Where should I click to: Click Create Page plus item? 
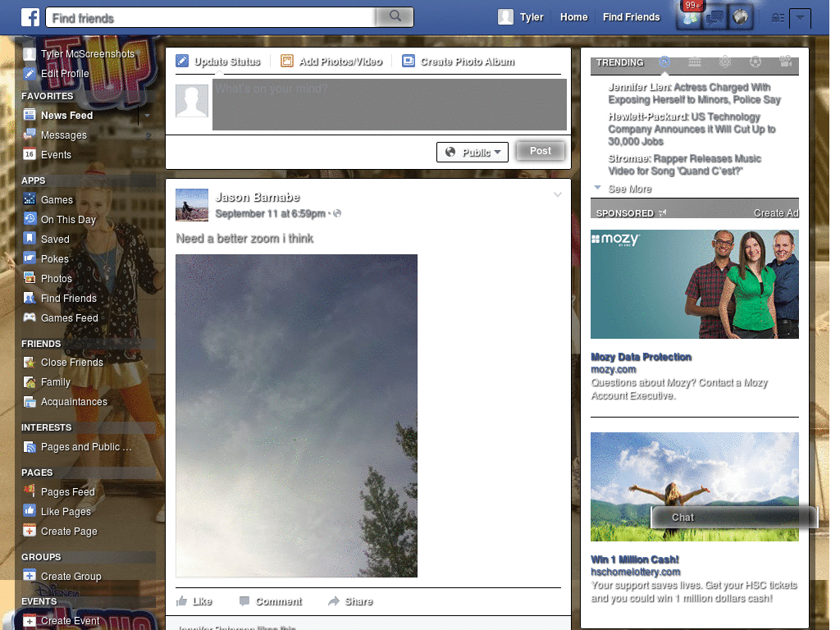[x=69, y=532]
